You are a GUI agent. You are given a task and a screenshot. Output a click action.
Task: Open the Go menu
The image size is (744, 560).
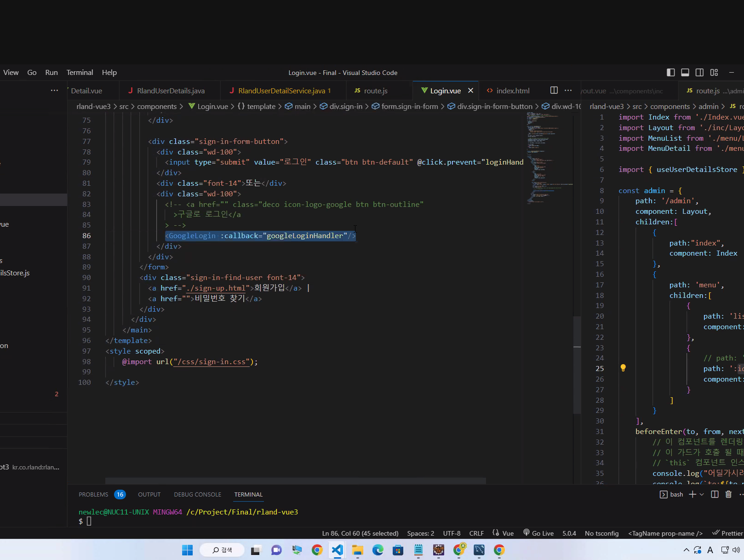pyautogui.click(x=32, y=72)
